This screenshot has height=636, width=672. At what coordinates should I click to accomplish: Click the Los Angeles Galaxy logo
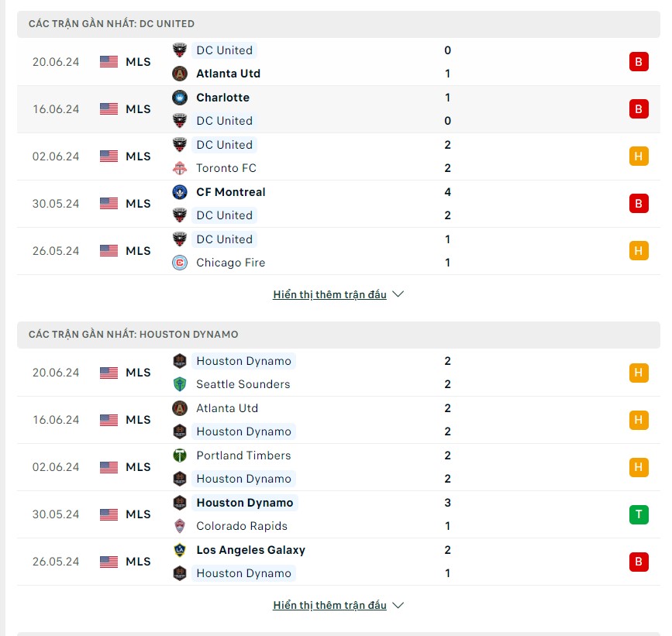[x=180, y=550]
